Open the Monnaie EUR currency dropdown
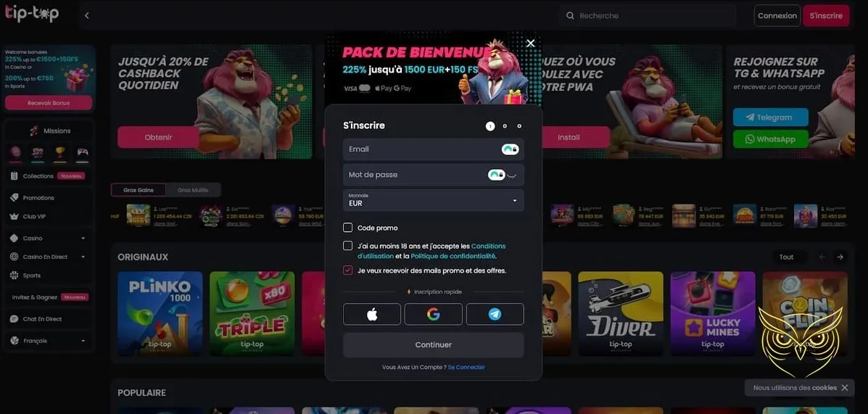 pyautogui.click(x=434, y=200)
